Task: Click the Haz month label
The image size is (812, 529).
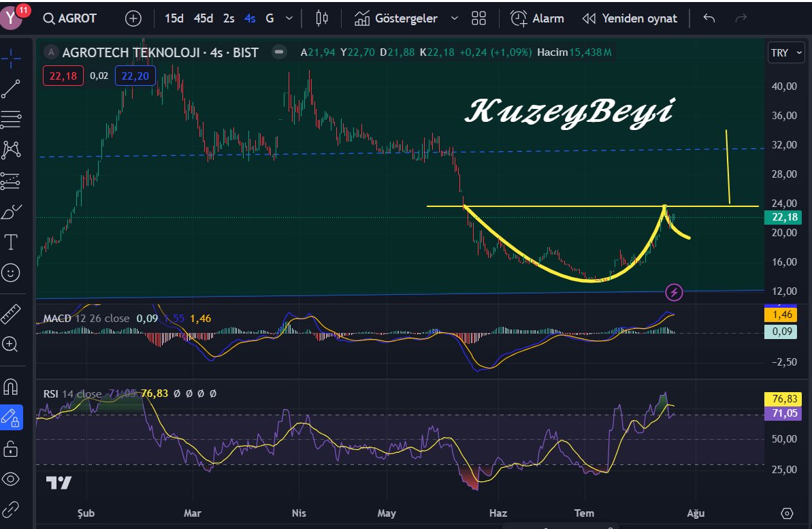Action: [x=498, y=513]
